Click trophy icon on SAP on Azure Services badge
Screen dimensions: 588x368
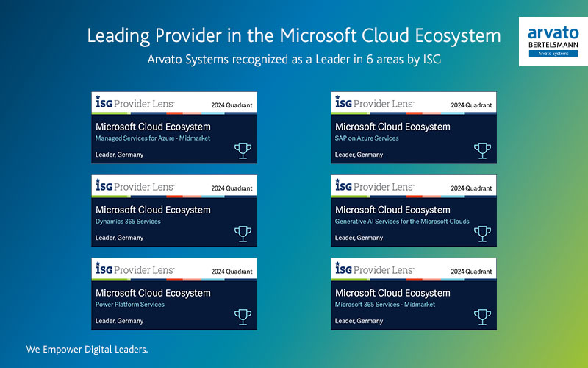tap(482, 151)
